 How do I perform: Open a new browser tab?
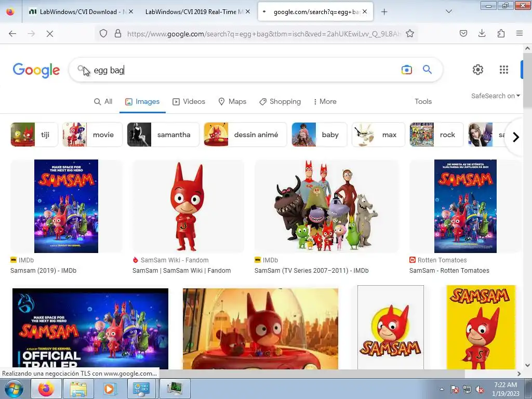point(384,12)
